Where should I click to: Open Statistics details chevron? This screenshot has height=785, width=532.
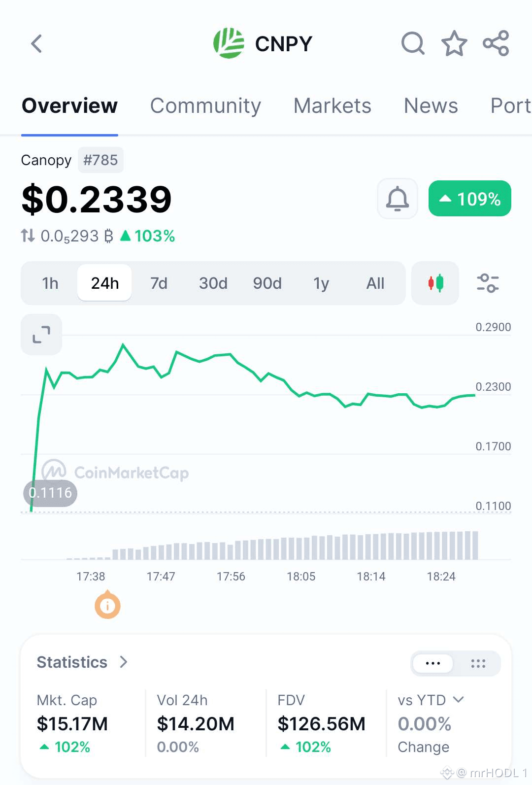click(124, 662)
